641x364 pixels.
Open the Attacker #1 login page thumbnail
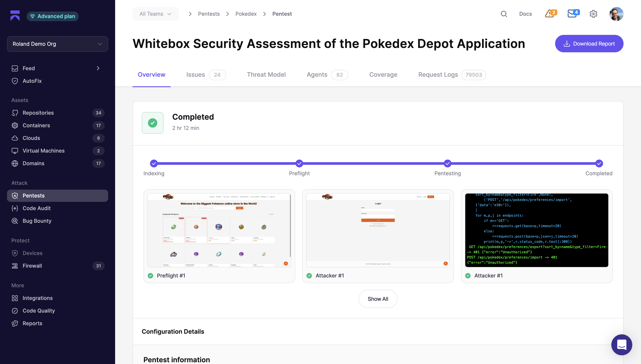[x=378, y=230]
